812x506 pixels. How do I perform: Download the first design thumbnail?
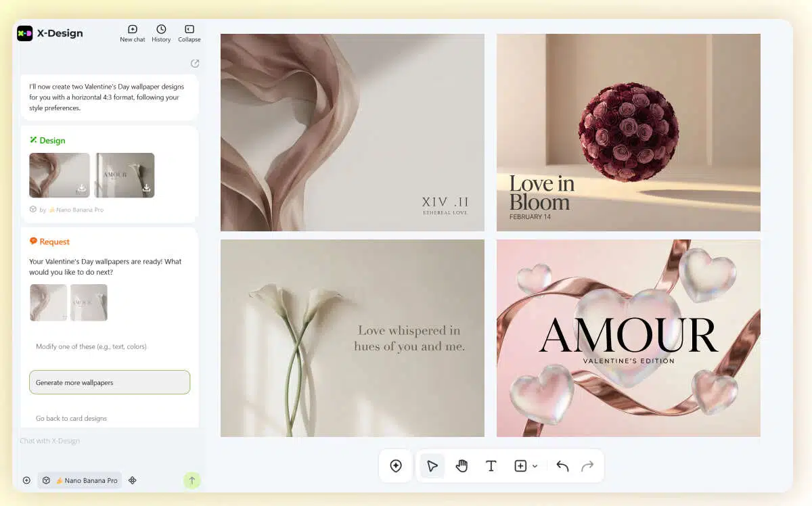coord(81,189)
